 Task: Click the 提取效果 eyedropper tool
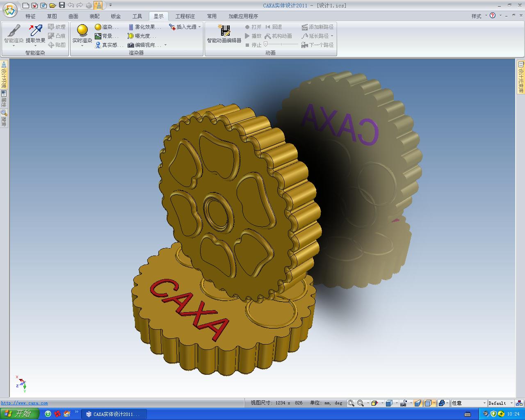[x=36, y=33]
